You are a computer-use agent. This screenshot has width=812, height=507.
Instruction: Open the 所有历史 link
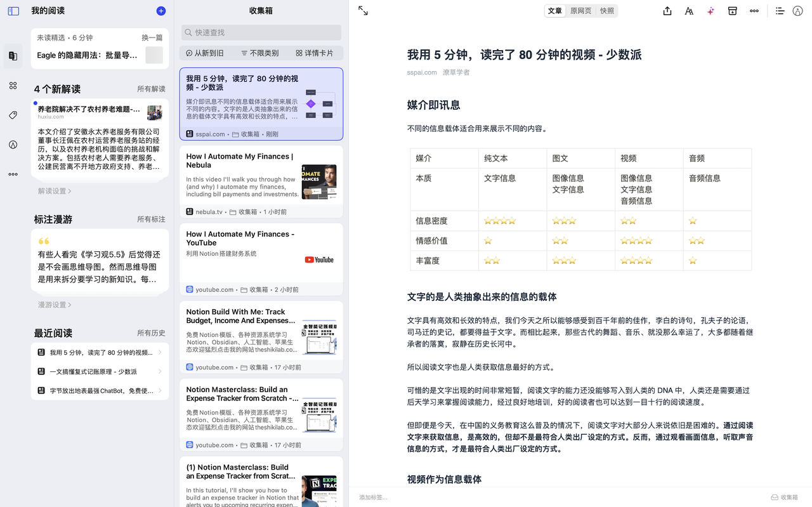click(151, 333)
